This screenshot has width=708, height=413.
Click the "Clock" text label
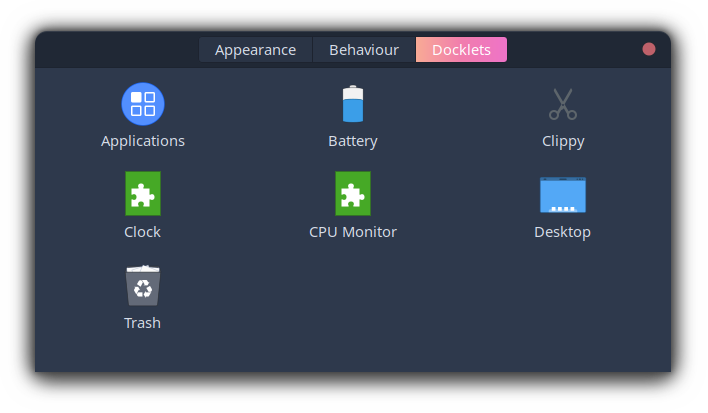click(x=143, y=232)
